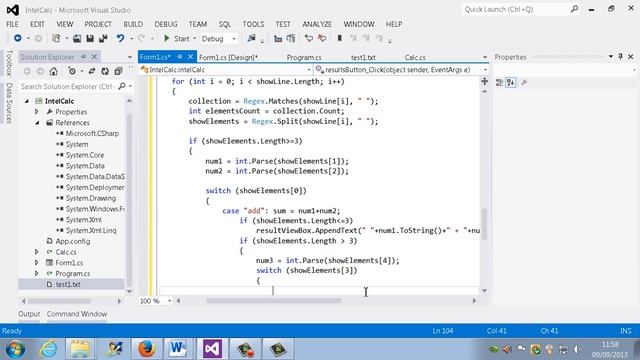This screenshot has width=640, height=360.
Task: Select System.Drawing reference
Action: (91, 198)
